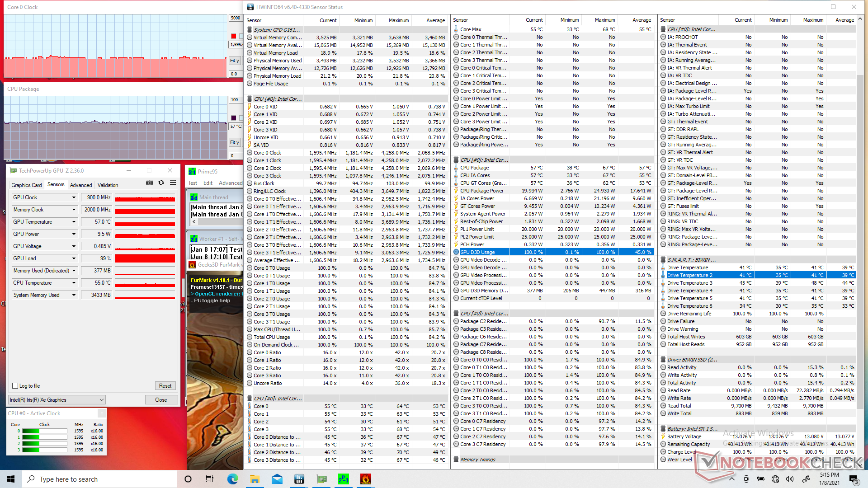
Task: Enable the Log to file checkbox
Action: (15, 386)
